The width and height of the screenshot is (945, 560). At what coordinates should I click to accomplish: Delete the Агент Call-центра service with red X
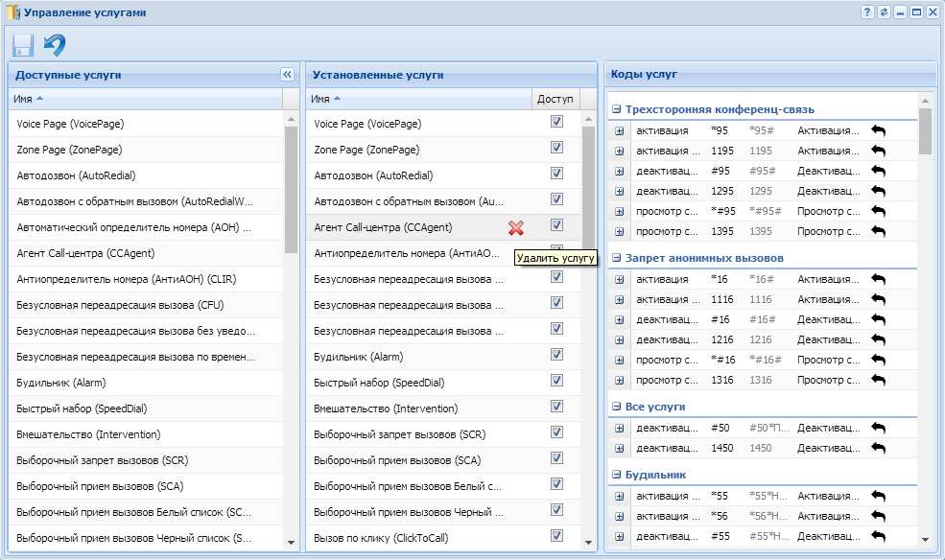[x=516, y=227]
